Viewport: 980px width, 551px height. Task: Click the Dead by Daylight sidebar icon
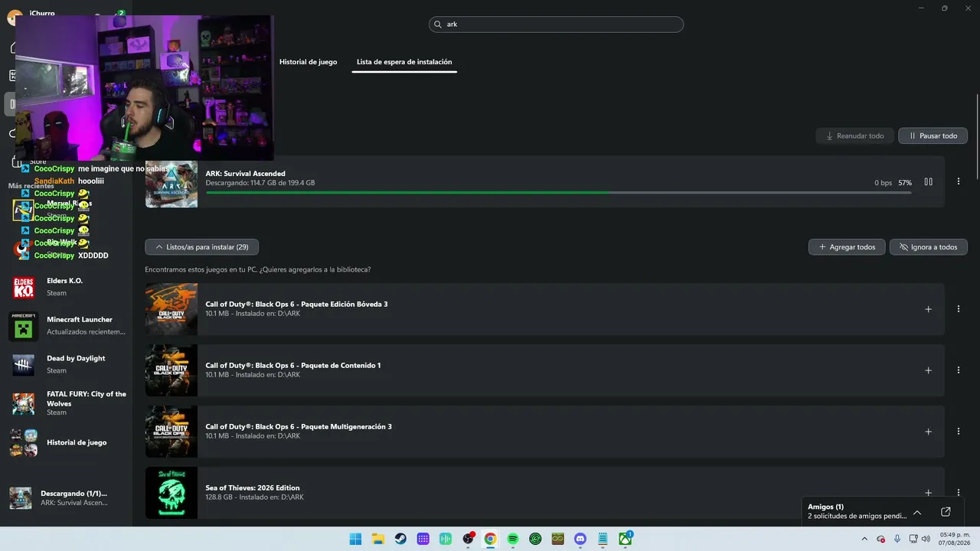(x=24, y=364)
